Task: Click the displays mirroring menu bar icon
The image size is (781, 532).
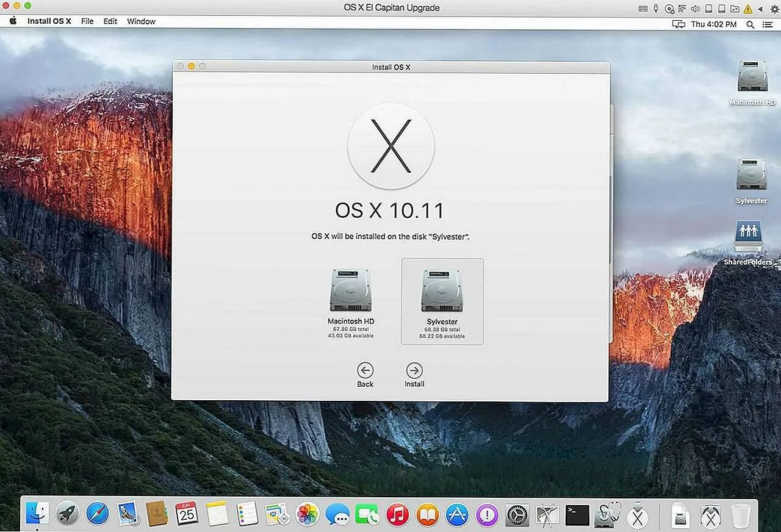Action: pyautogui.click(x=678, y=24)
